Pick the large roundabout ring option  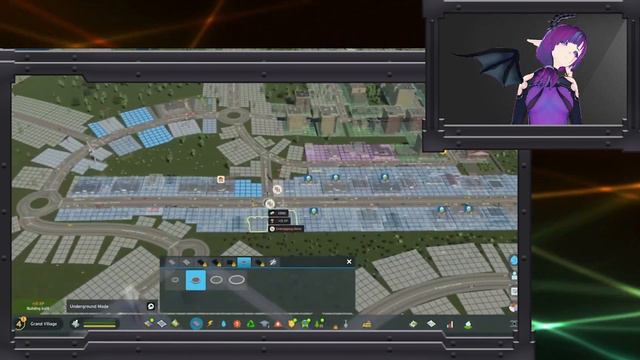[216, 280]
